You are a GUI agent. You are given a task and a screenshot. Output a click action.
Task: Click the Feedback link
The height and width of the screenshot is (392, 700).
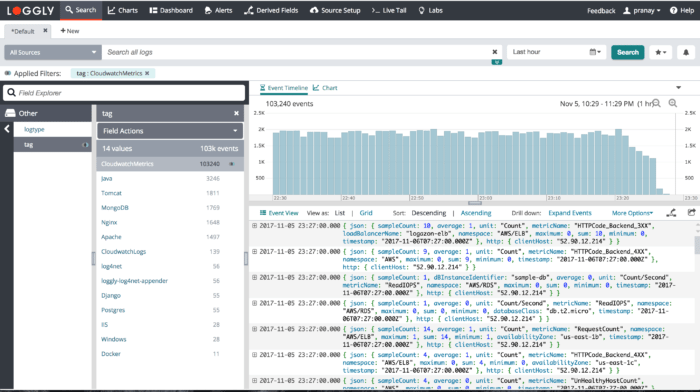[x=601, y=11]
